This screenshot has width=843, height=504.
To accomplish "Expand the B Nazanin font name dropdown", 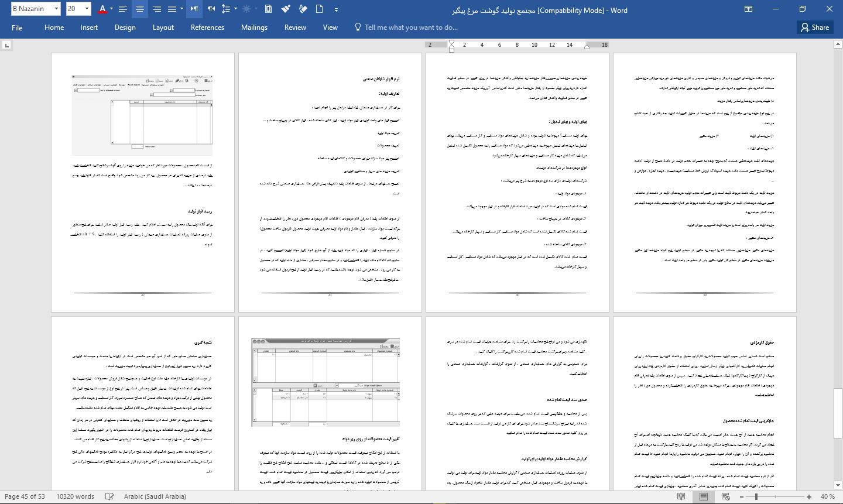I will (56, 9).
